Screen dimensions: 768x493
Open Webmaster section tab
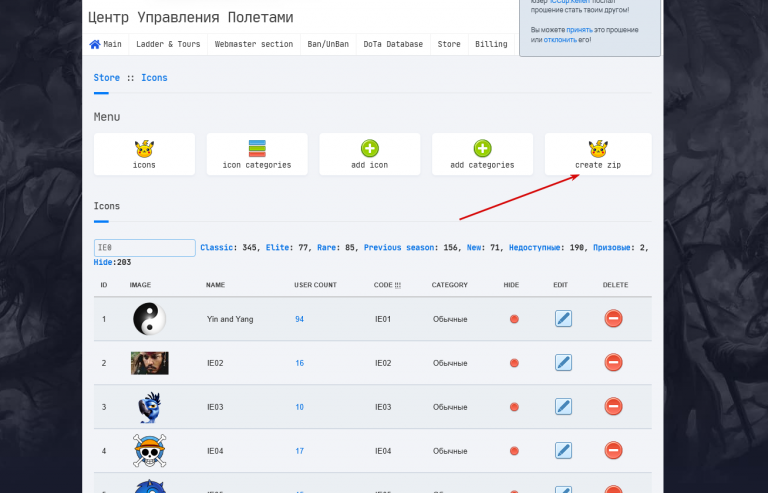(254, 44)
